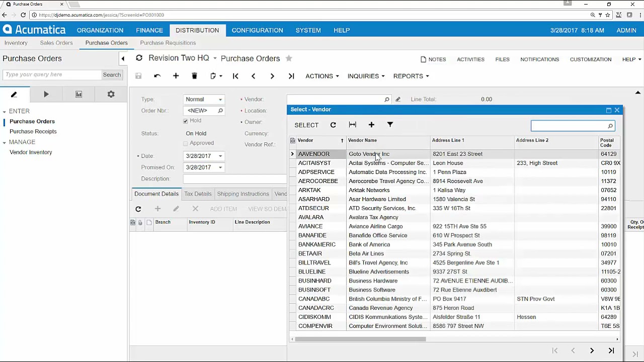
Task: Select the BANKAMERIC vendor row
Action: [x=454, y=244]
